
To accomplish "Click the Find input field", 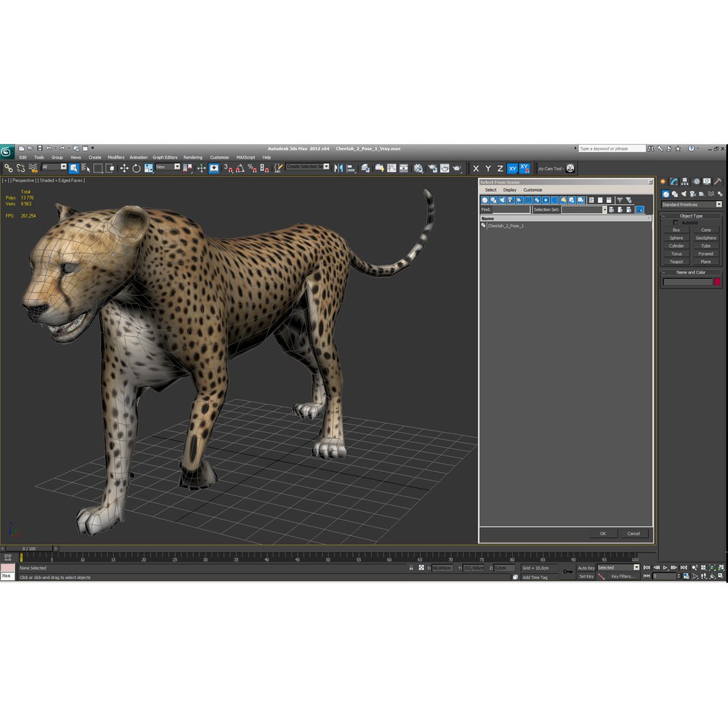I will click(511, 210).
